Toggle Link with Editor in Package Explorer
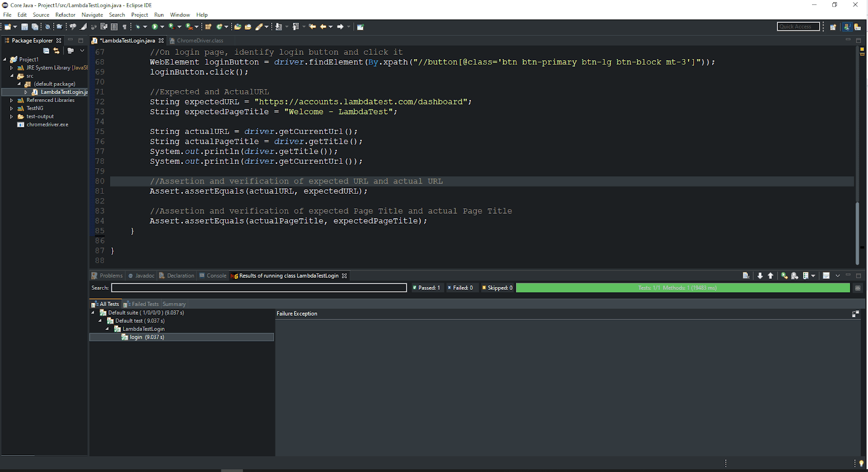 pyautogui.click(x=56, y=50)
